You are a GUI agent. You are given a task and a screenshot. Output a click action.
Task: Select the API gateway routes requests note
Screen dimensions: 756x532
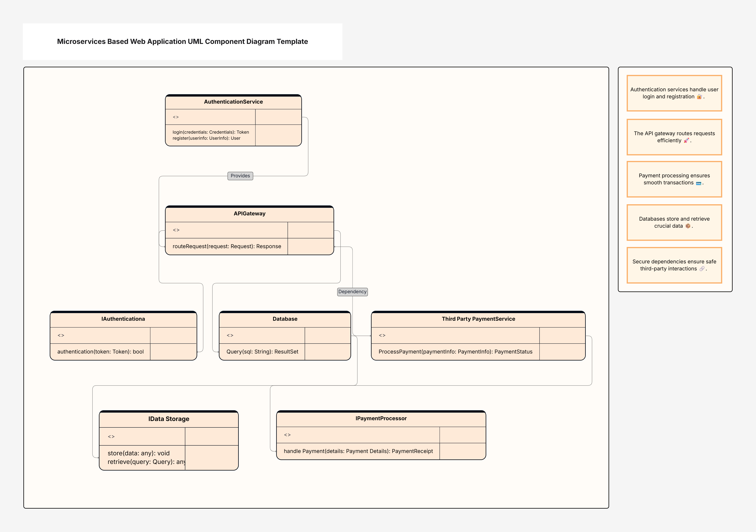674,137
